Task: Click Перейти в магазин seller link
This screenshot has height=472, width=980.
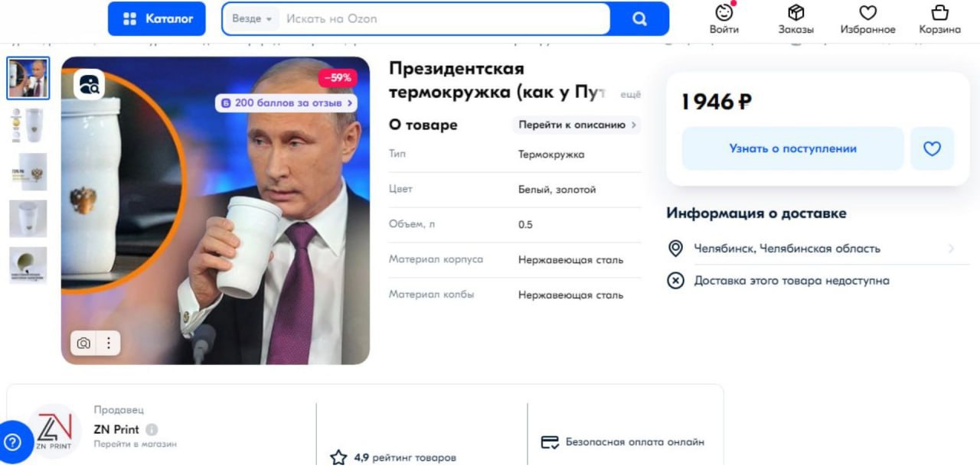Action: [136, 444]
